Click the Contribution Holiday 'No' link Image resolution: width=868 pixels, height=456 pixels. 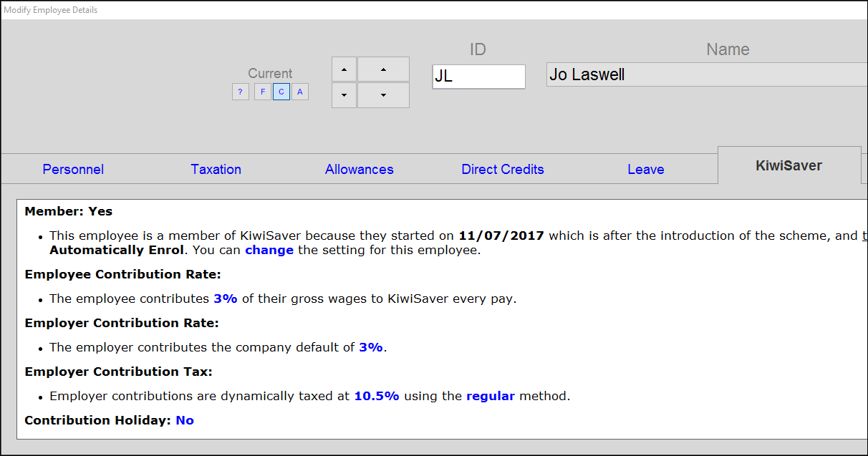[185, 421]
